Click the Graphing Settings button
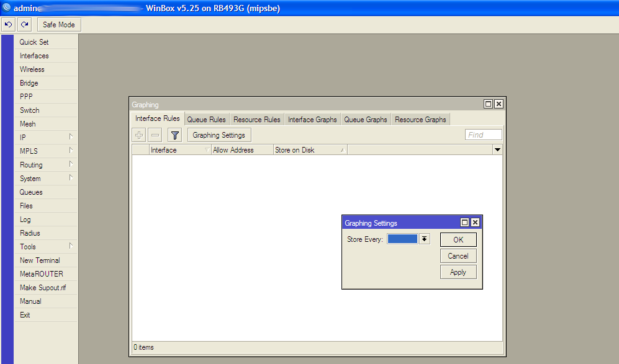 219,135
